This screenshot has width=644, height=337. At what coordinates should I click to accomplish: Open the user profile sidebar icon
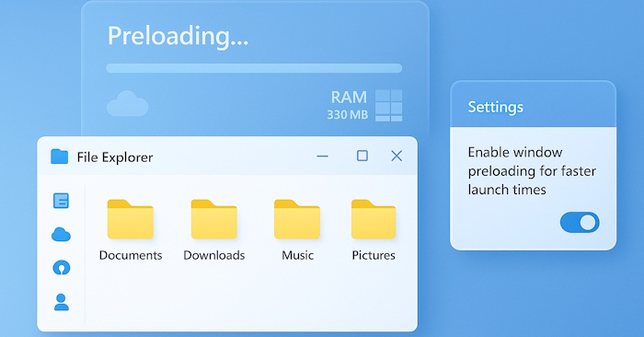(62, 302)
